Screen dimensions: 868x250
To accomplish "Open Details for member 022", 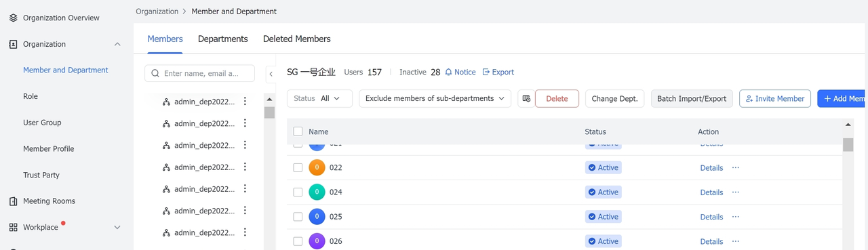I will 711,167.
